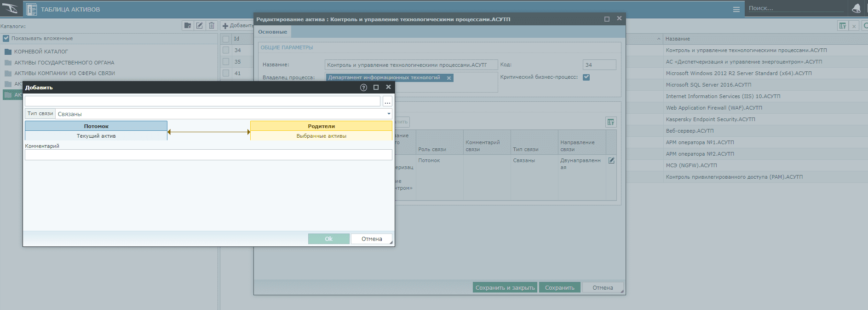Screen dimensions: 868x310
Task: Select the checkbox for row Id 35
Action: click(x=226, y=62)
